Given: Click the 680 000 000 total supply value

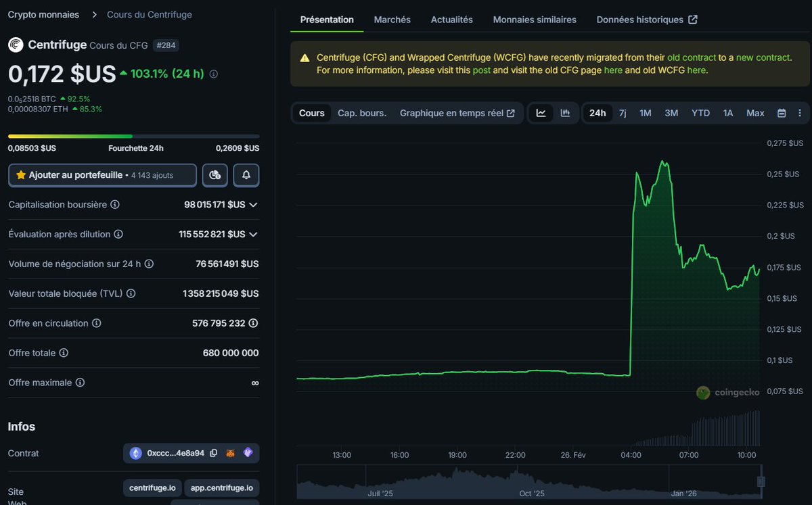Looking at the screenshot, I should pyautogui.click(x=231, y=353).
